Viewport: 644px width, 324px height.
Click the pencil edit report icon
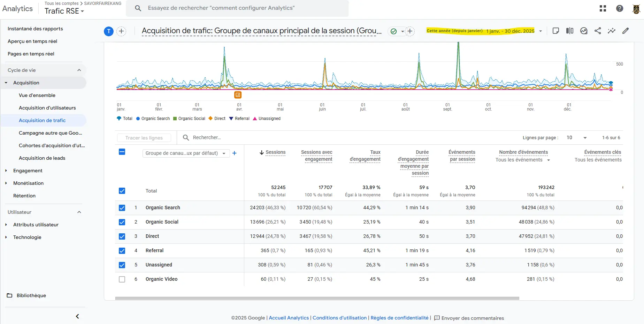coord(626,31)
